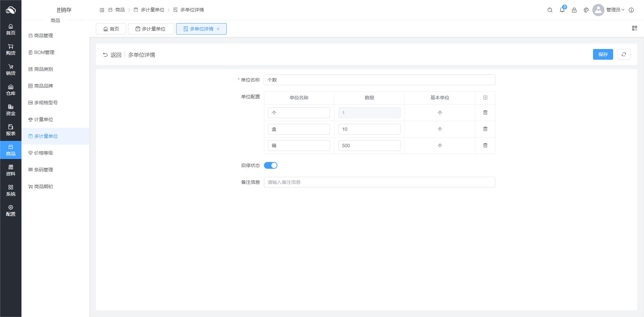
Task: Open the notifications bell
Action: click(562, 10)
